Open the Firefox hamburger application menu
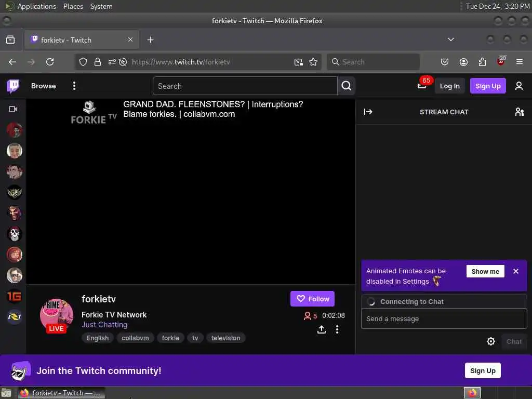532x399 pixels. [520, 62]
